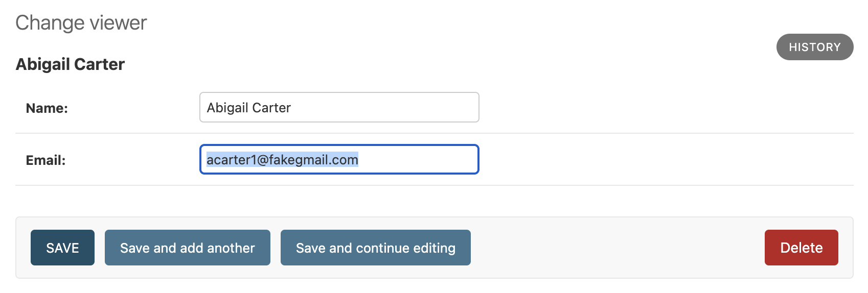Click the "Email:" field label
The height and width of the screenshot is (293, 868).
[x=45, y=160]
